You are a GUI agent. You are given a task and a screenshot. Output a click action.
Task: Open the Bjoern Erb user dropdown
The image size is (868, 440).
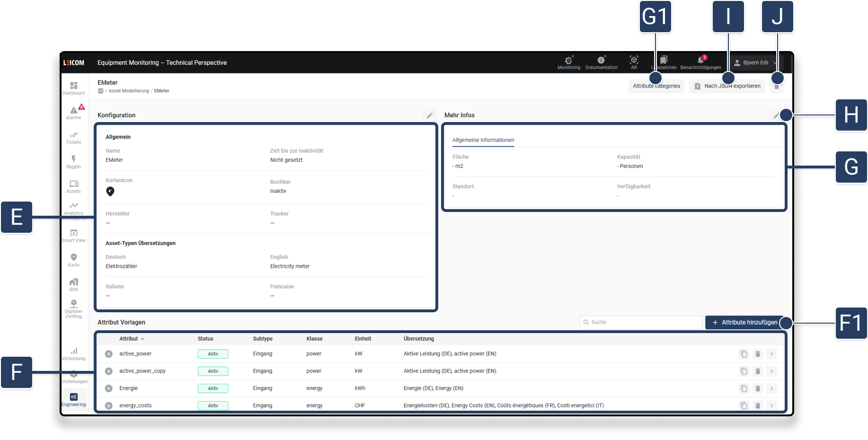click(x=755, y=62)
